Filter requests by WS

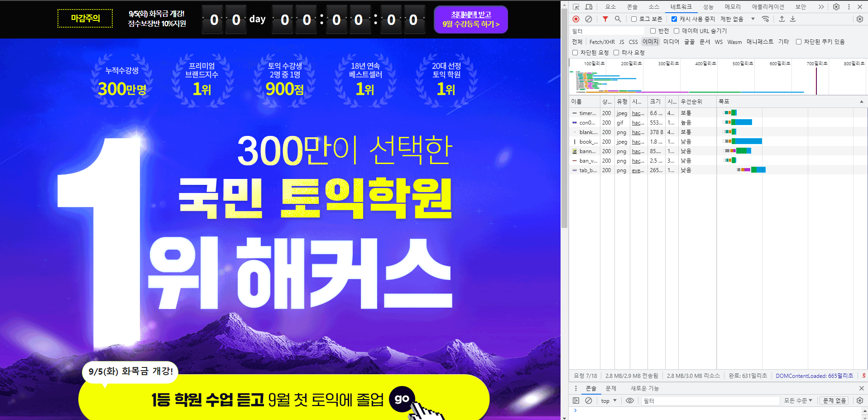[719, 42]
